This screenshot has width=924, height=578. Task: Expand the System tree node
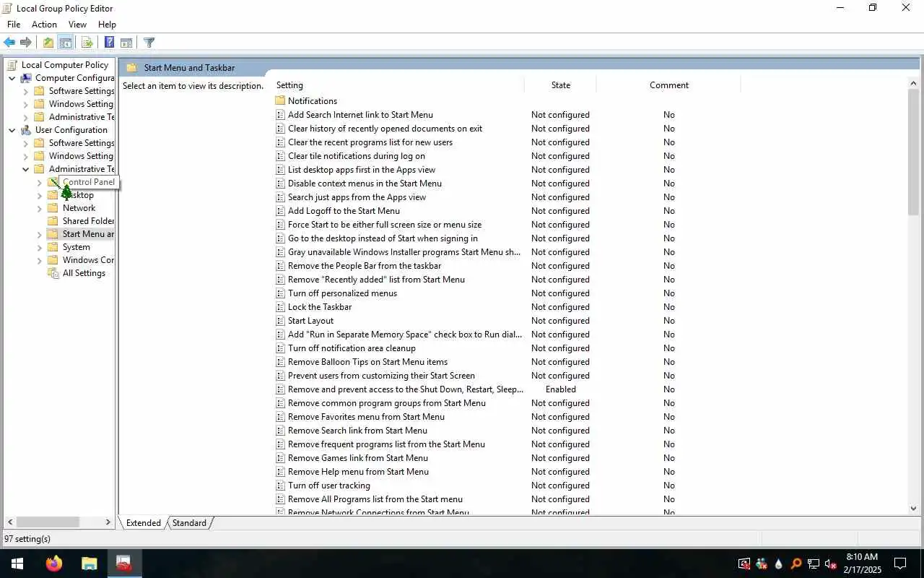click(x=40, y=247)
